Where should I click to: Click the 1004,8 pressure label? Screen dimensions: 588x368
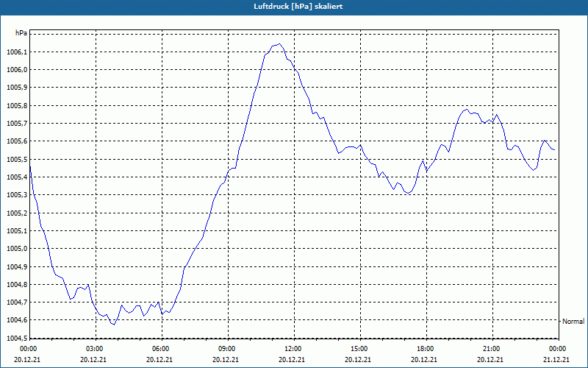[17, 284]
